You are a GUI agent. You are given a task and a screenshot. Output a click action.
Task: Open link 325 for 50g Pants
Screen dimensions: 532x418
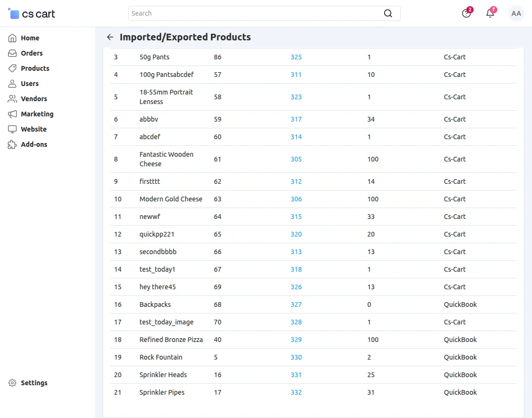click(x=296, y=57)
